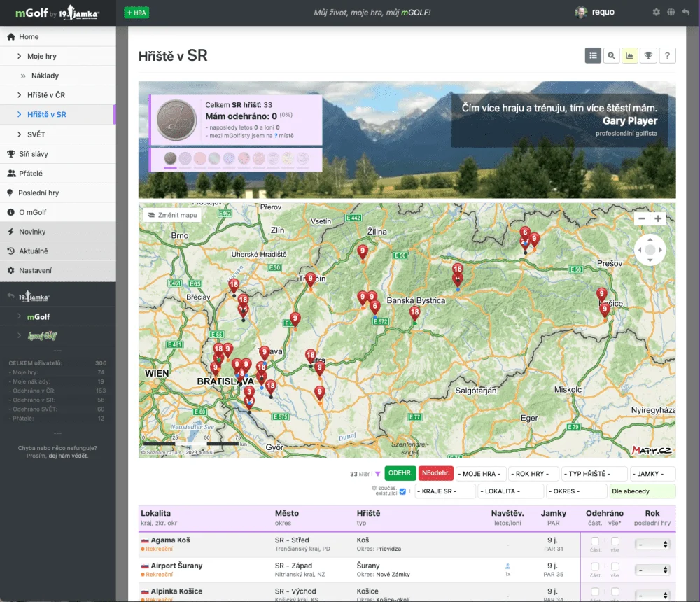Viewport: 700px width, 602px height.
Task: Zoom in the map with plus
Action: click(657, 218)
